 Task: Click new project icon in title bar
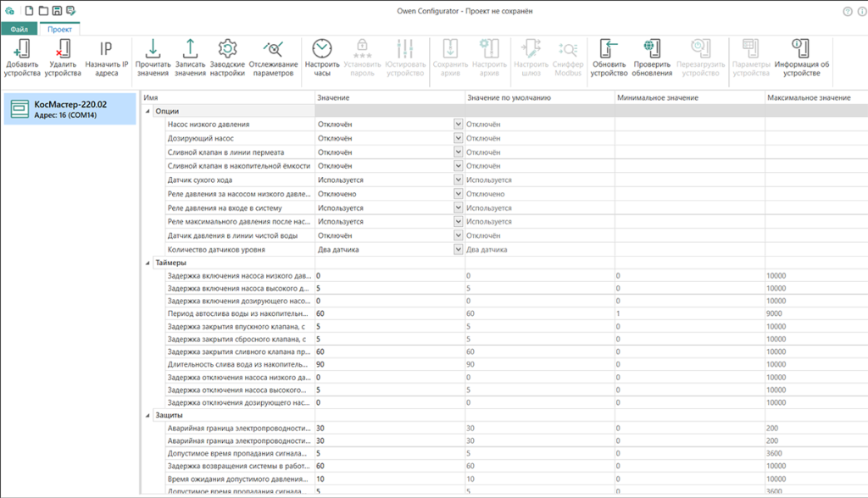[30, 10]
